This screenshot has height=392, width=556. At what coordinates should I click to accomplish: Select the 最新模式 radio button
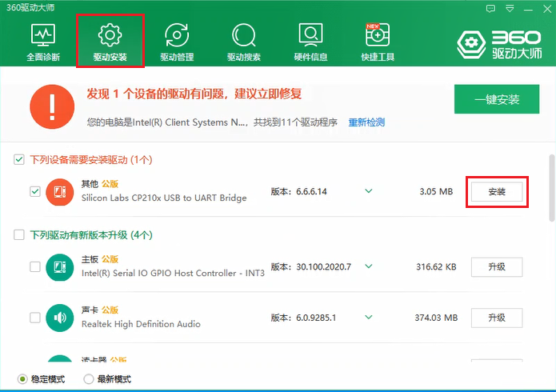(89, 379)
